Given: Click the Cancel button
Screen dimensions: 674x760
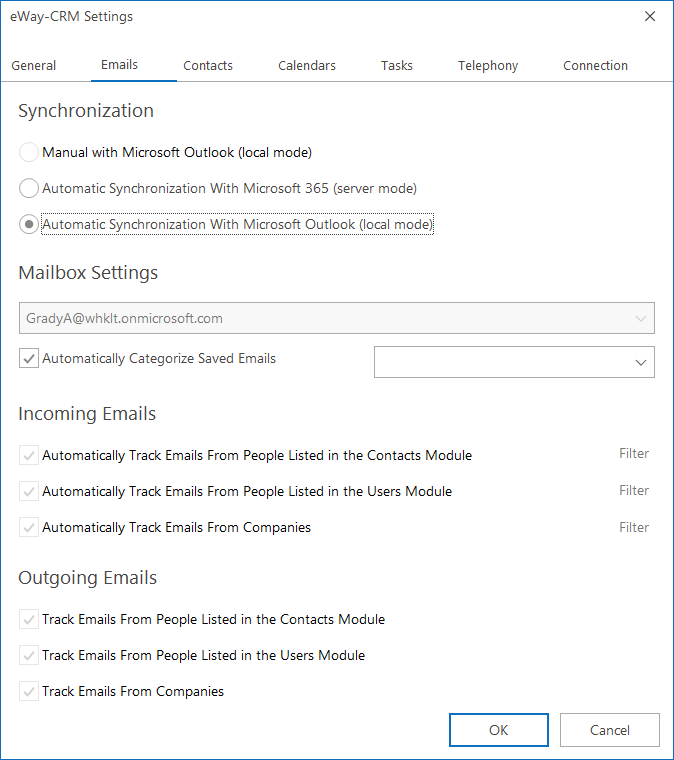Looking at the screenshot, I should coord(610,730).
